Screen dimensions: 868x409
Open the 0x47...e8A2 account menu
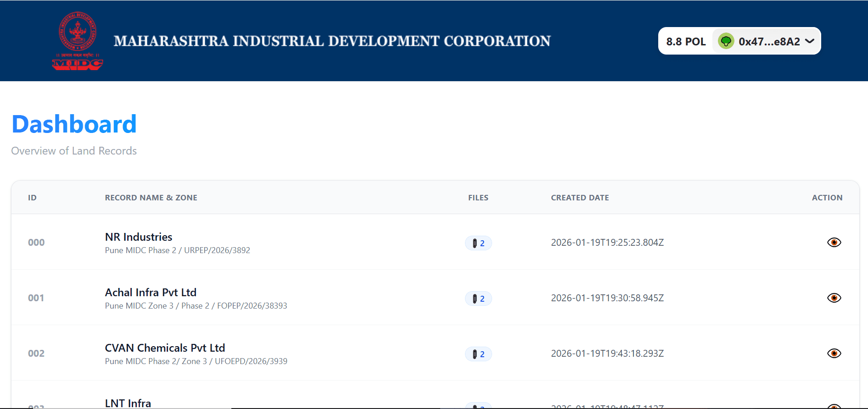coord(769,42)
